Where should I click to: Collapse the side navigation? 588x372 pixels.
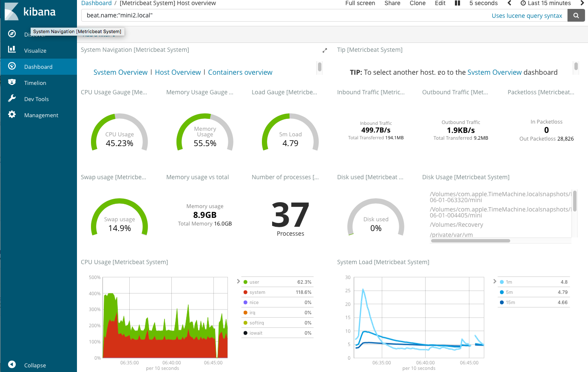click(x=35, y=365)
